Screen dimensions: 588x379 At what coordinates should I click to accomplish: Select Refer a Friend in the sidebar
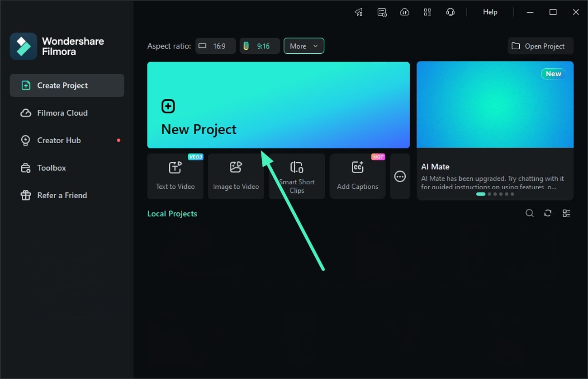pyautogui.click(x=67, y=196)
